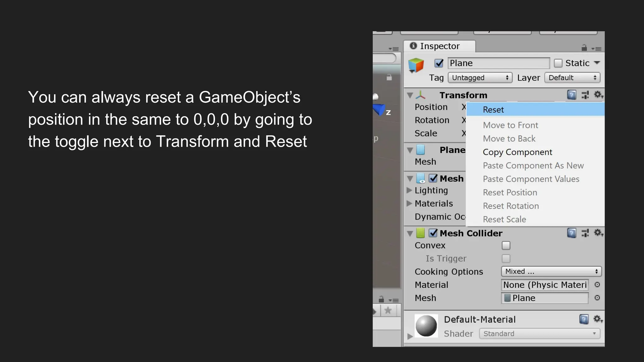The height and width of the screenshot is (362, 644).
Task: Collapse the Mesh Renderer foldout
Action: point(410,179)
